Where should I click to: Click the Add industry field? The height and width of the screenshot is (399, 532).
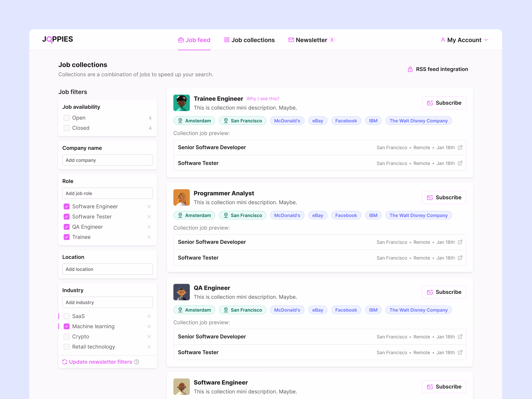coord(108,302)
